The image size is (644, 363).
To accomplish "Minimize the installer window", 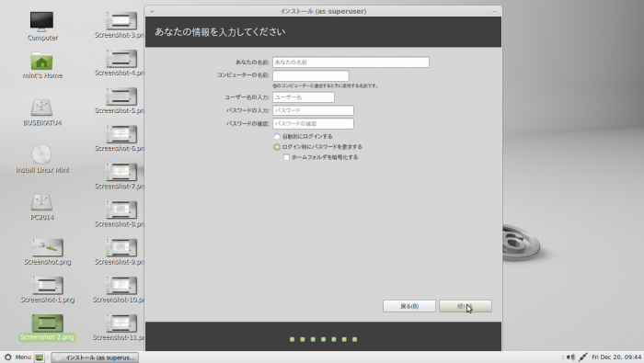I will pyautogui.click(x=494, y=11).
